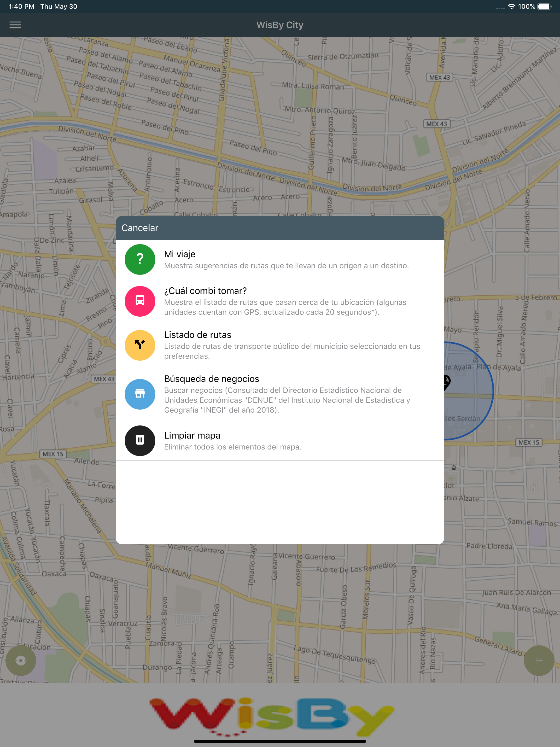Screen dimensions: 560x747
Task: Click the 'Mtra. Luisa Roman' street label
Action: click(313, 86)
